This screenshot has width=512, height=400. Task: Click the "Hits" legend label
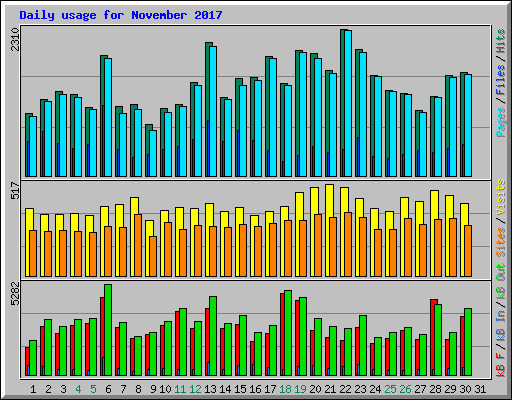(501, 41)
